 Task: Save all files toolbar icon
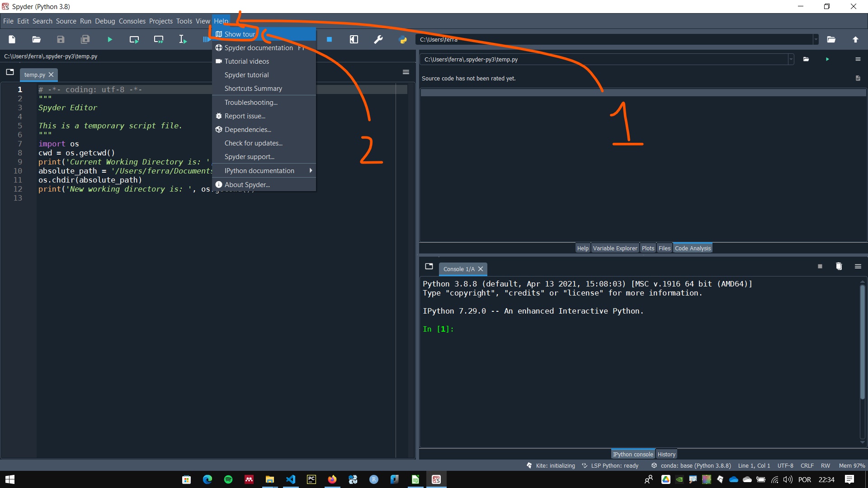coord(85,40)
